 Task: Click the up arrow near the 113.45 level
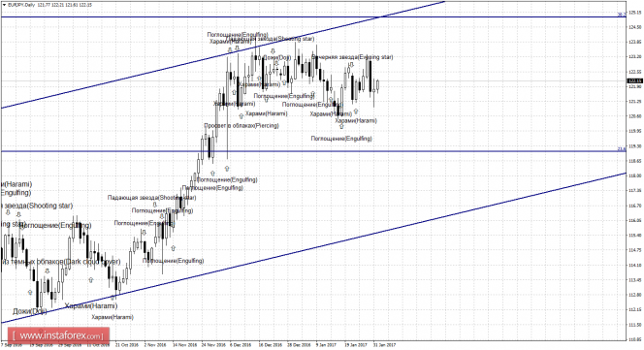[91, 280]
